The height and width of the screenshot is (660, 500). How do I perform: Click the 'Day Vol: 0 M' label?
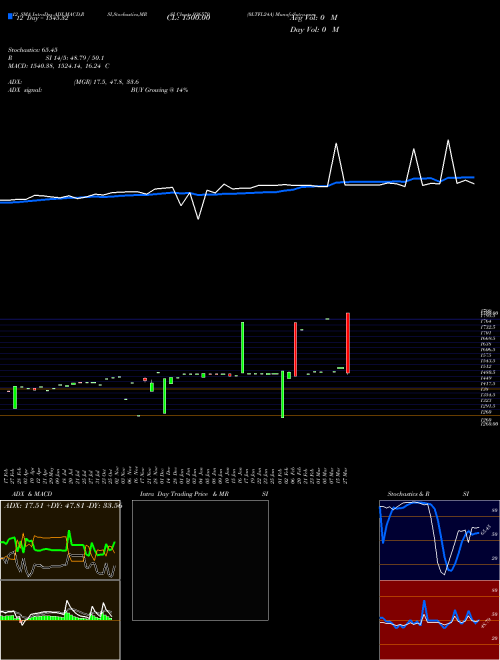pyautogui.click(x=314, y=30)
